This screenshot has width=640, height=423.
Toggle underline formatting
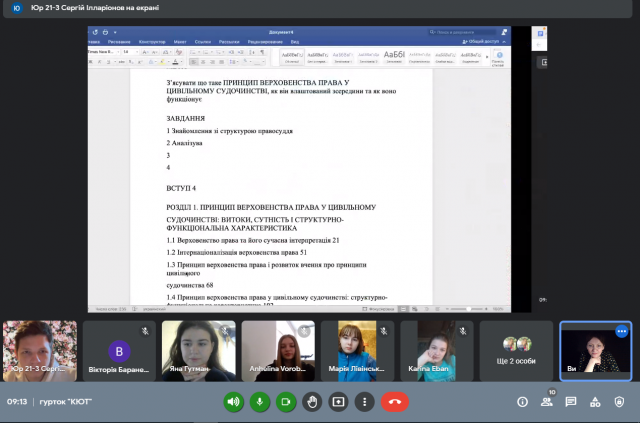click(109, 62)
